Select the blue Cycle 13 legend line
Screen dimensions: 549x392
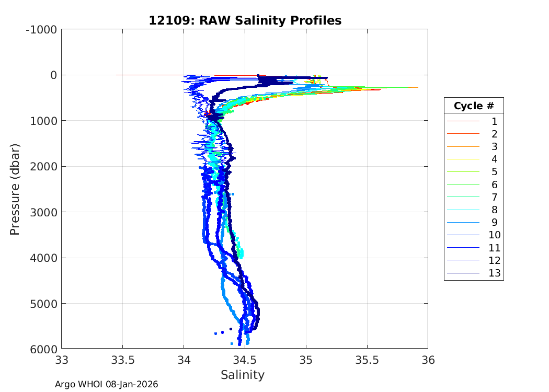(463, 273)
